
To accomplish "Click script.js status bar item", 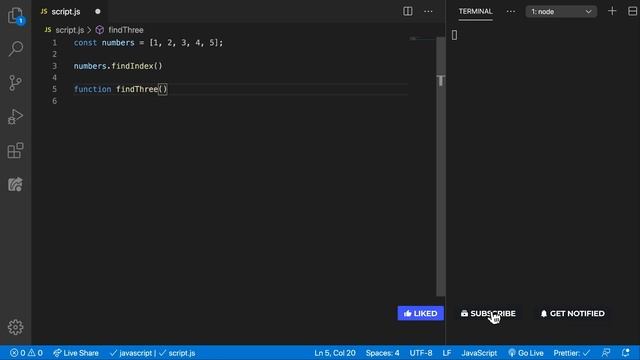I will pyautogui.click(x=177, y=353).
